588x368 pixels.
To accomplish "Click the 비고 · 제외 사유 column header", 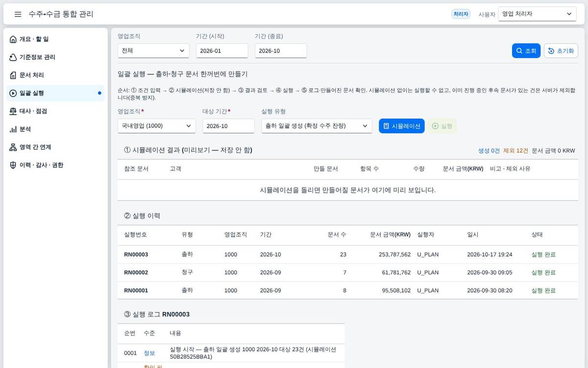I will [x=510, y=169].
